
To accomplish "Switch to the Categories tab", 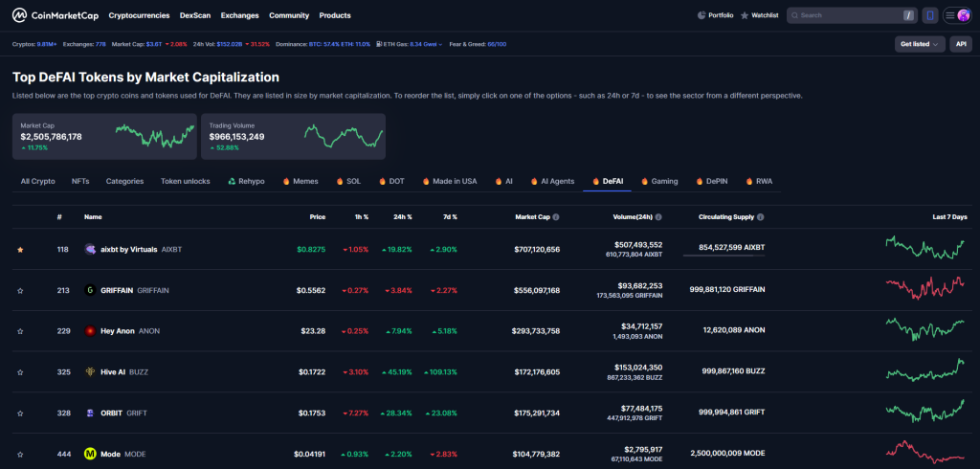I will coord(125,181).
